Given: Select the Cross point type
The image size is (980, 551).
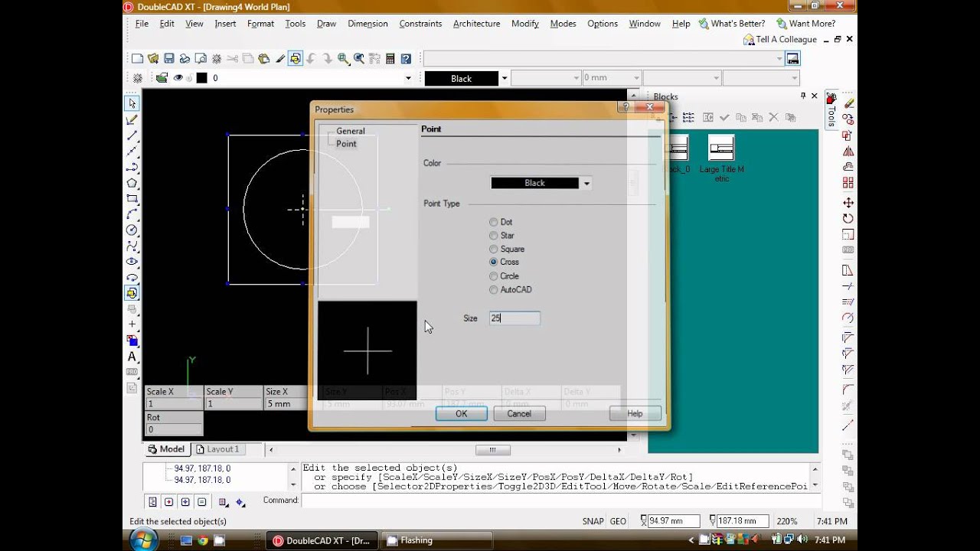Looking at the screenshot, I should pos(493,262).
